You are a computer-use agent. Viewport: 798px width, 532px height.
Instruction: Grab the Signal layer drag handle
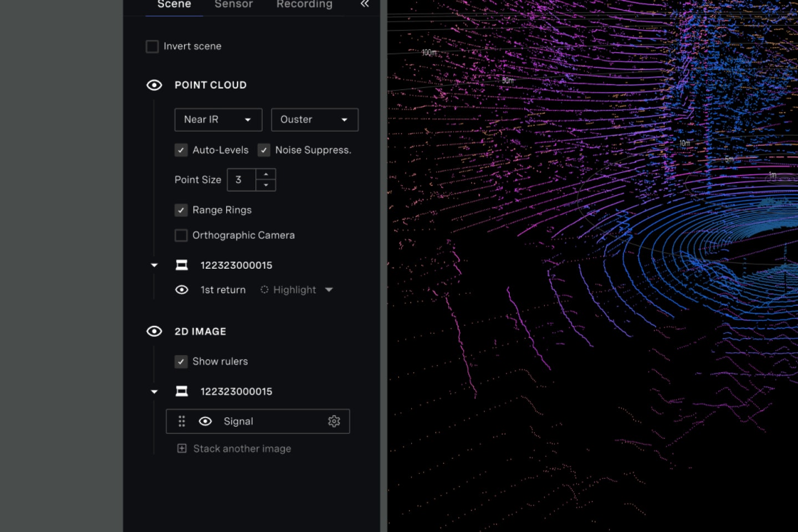(x=182, y=421)
